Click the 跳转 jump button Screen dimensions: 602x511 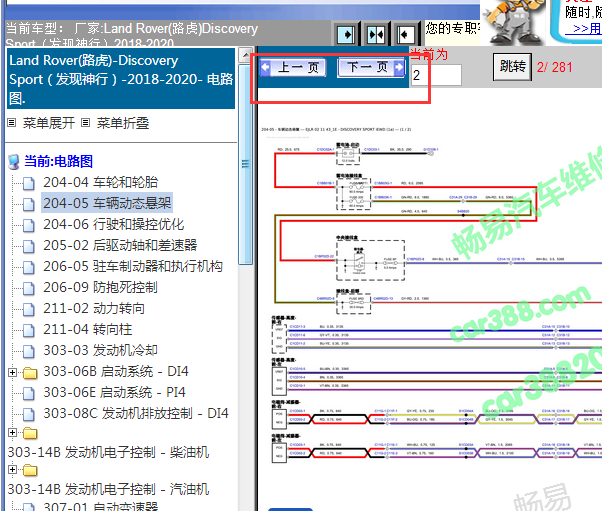513,67
